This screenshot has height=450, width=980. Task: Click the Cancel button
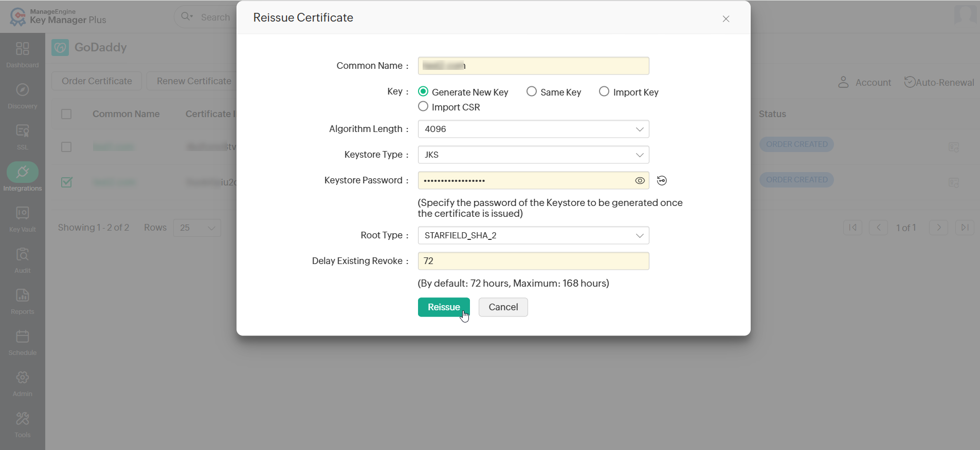click(x=503, y=307)
